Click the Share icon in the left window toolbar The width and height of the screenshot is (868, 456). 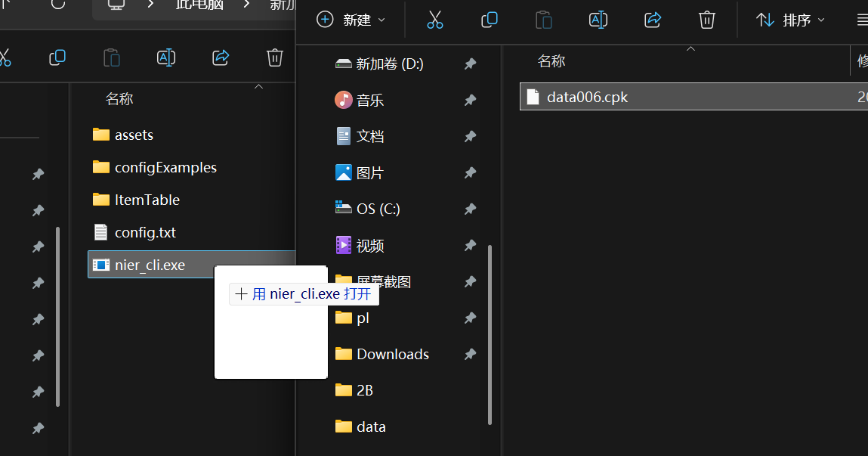[221, 57]
